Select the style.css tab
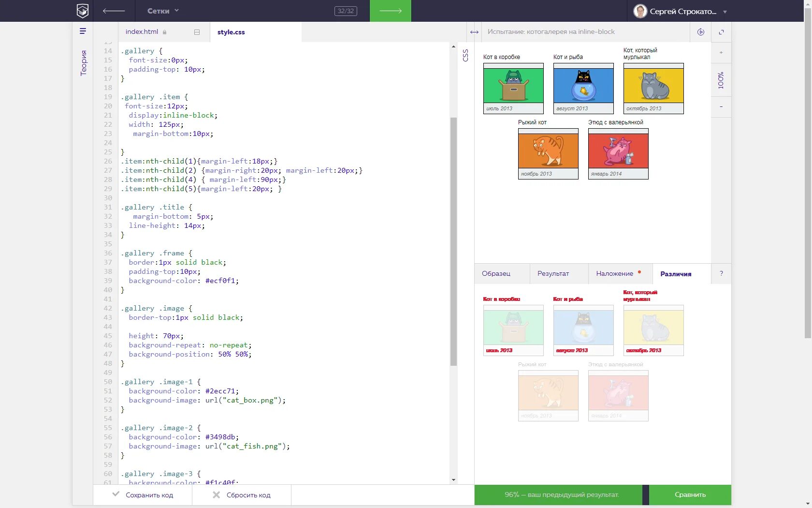This screenshot has height=508, width=812. coord(231,32)
